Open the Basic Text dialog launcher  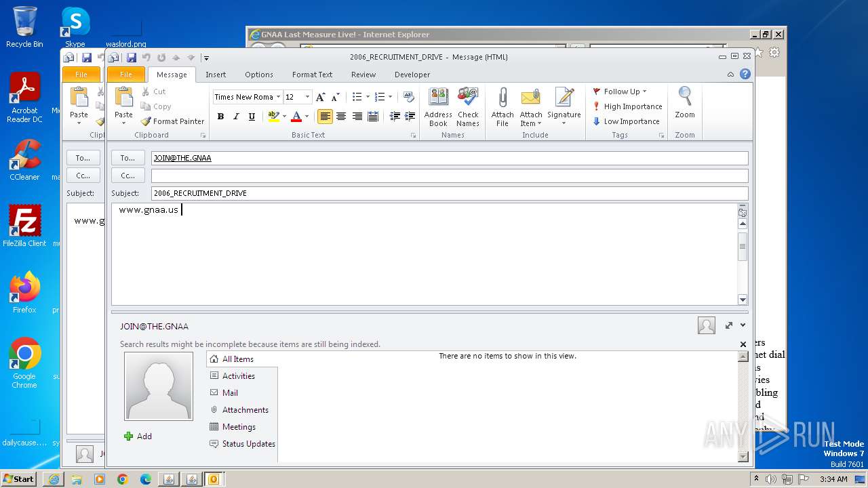[x=413, y=136]
